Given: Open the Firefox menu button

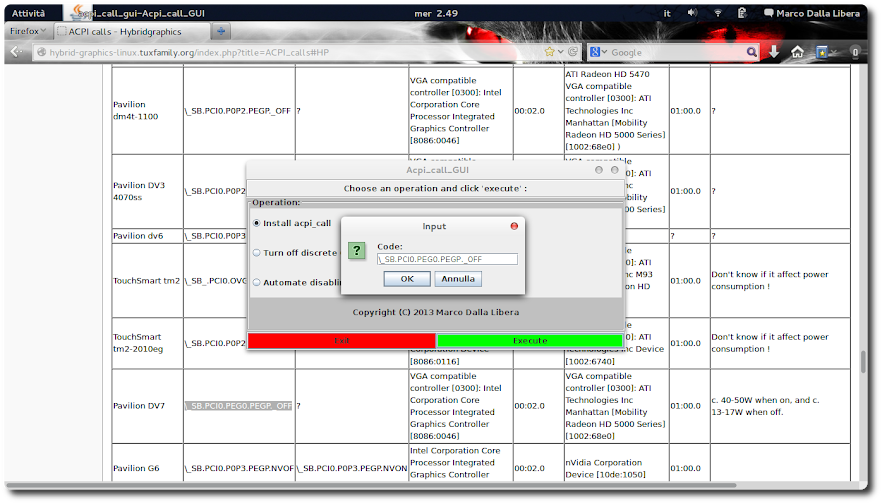Looking at the screenshot, I should click(x=28, y=31).
